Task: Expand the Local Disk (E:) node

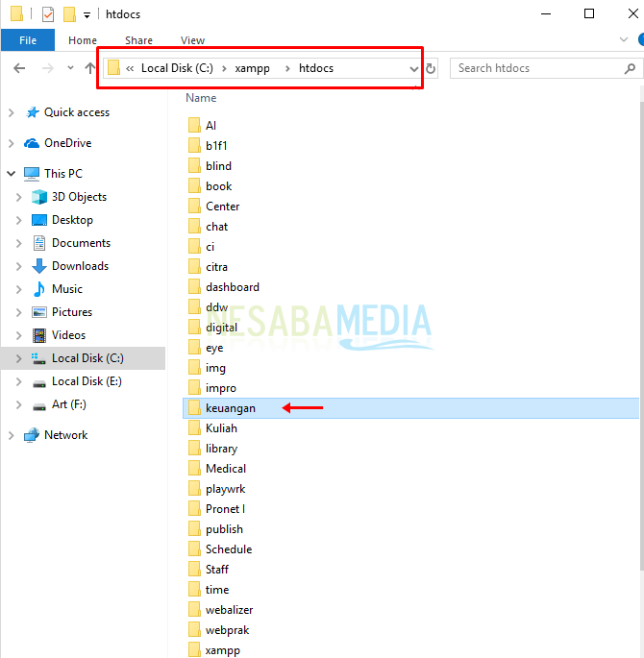Action: click(18, 381)
